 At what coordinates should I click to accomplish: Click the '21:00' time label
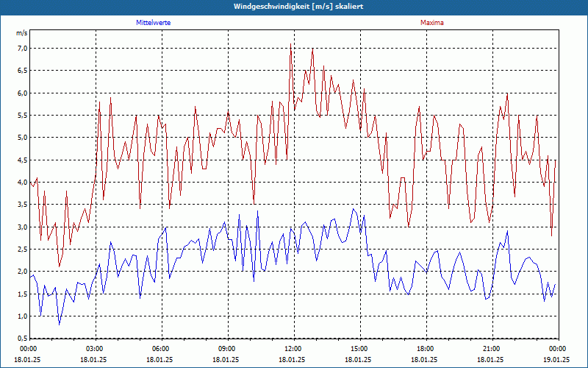point(492,349)
